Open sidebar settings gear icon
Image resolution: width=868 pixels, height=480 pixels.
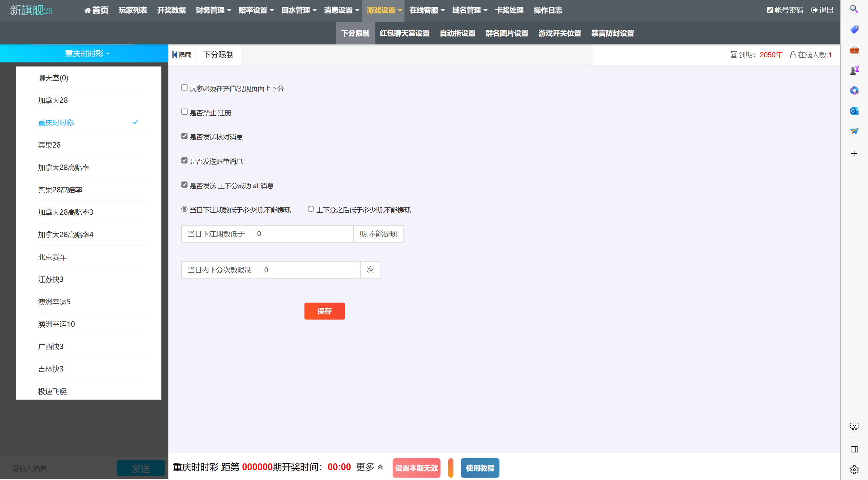[854, 469]
